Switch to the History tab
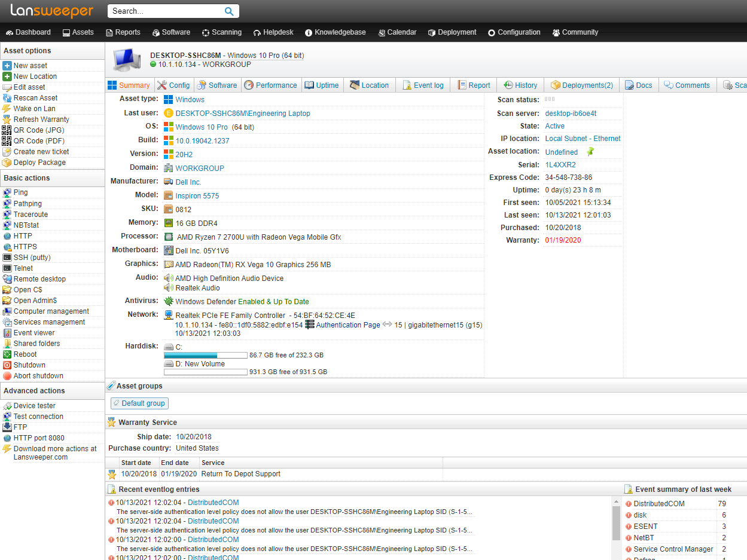The height and width of the screenshot is (560, 747). [520, 85]
